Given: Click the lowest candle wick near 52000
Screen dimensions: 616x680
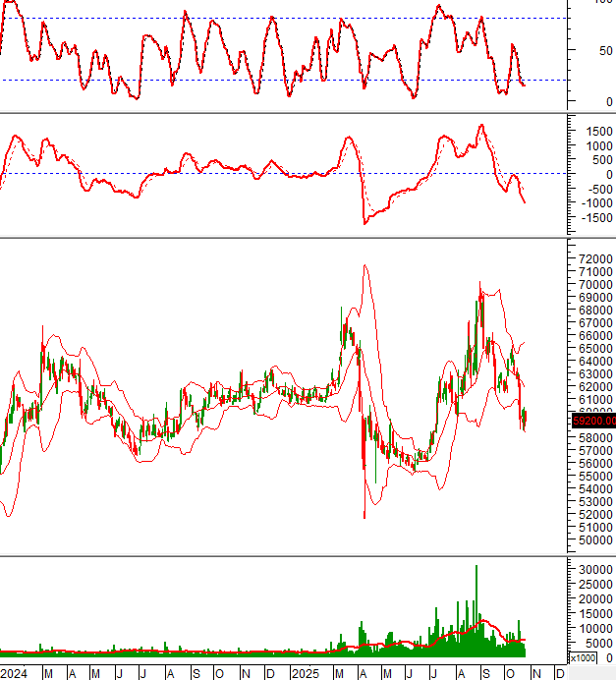Looking at the screenshot, I should [364, 513].
